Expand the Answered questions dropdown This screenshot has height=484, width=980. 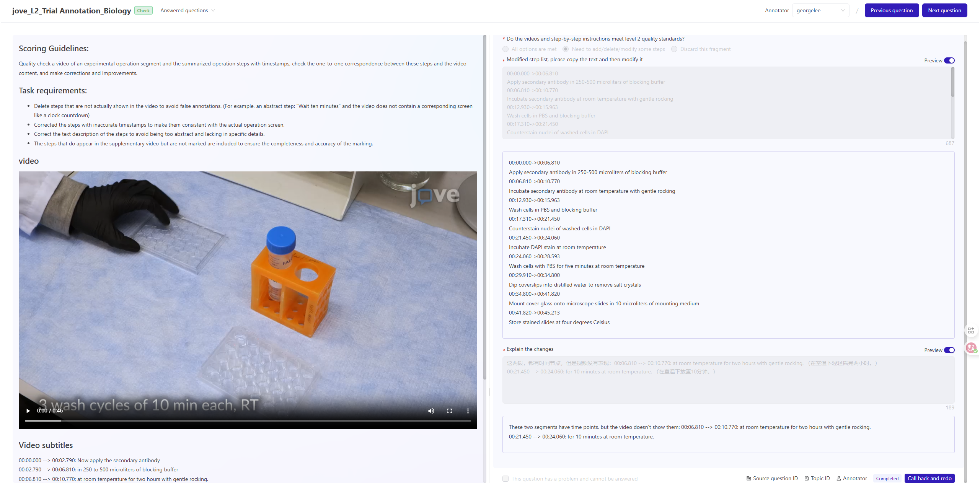[x=188, y=10]
